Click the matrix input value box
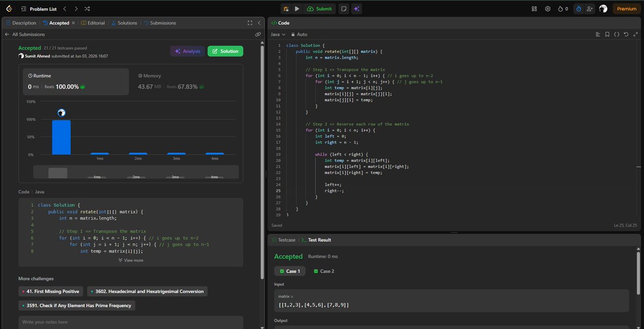Screen dimensions: 644x329 pos(451,301)
